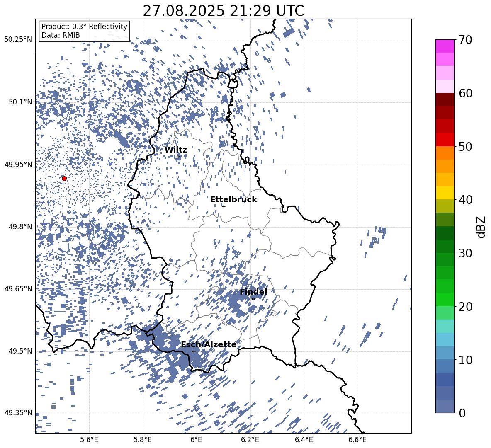The width and height of the screenshot is (491, 448).
Task: Click the dBZ colorbar axis label
Action: (481, 227)
